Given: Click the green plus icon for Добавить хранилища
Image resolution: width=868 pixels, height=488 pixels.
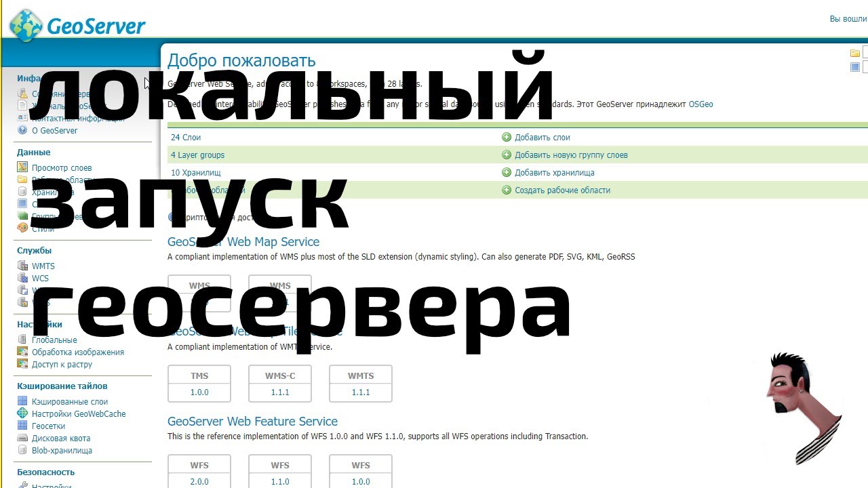Looking at the screenshot, I should [x=507, y=172].
